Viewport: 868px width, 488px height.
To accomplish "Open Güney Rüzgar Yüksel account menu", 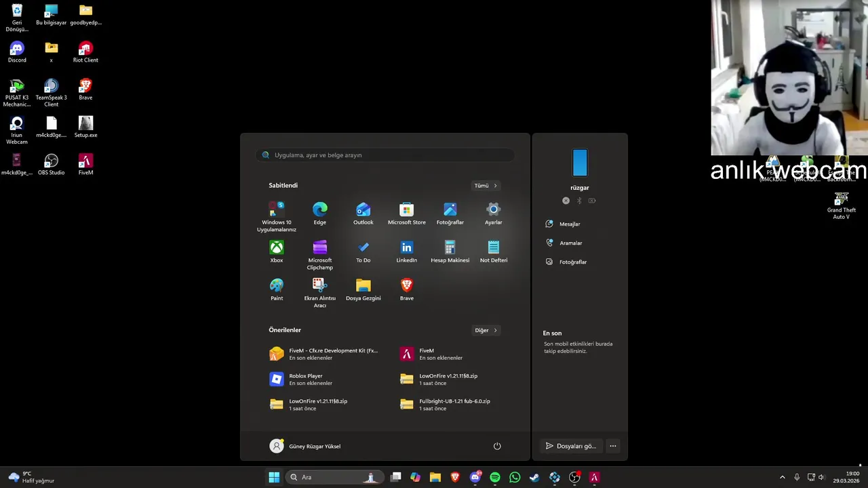I will [305, 446].
